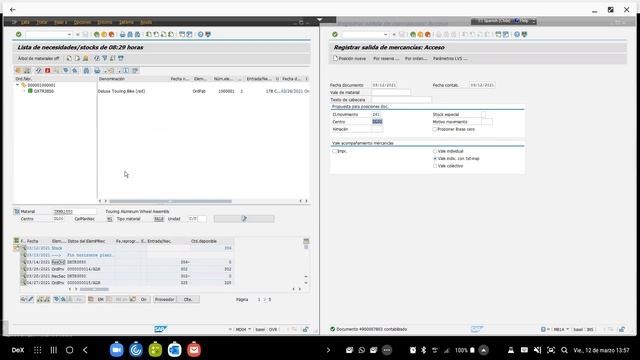Select Vale colectivo radio button
This screenshot has width=640, height=360.
435,166
